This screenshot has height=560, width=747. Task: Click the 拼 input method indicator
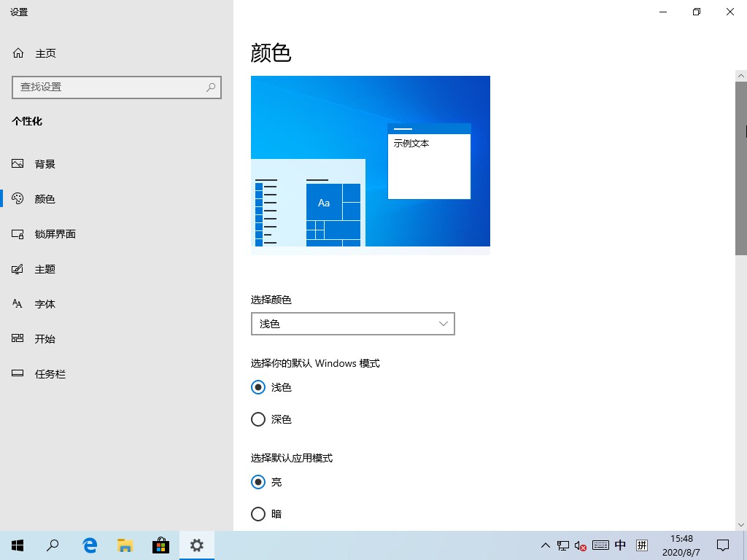coord(642,545)
